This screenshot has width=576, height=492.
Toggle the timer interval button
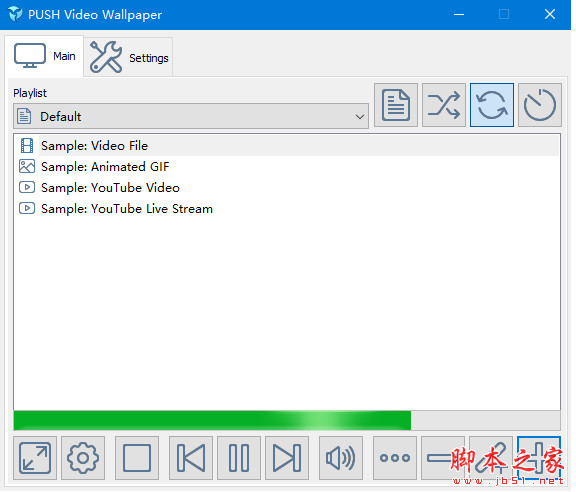tap(540, 105)
